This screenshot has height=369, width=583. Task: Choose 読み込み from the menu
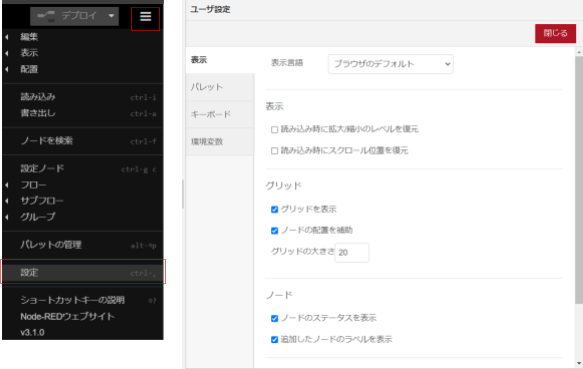pos(83,97)
